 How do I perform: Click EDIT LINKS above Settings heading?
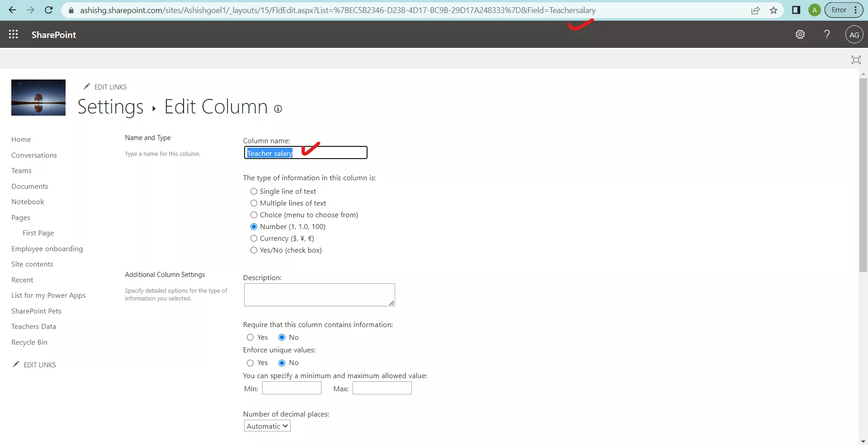click(110, 87)
